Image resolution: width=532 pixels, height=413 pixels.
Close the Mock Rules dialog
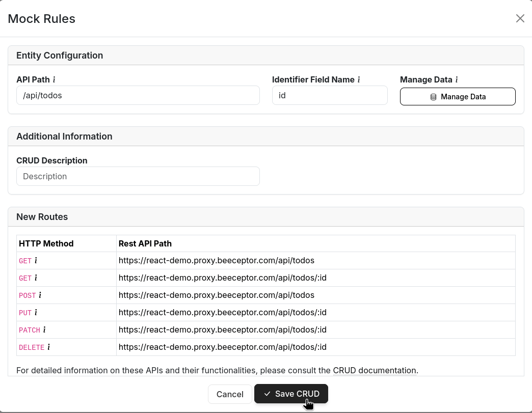(x=520, y=18)
